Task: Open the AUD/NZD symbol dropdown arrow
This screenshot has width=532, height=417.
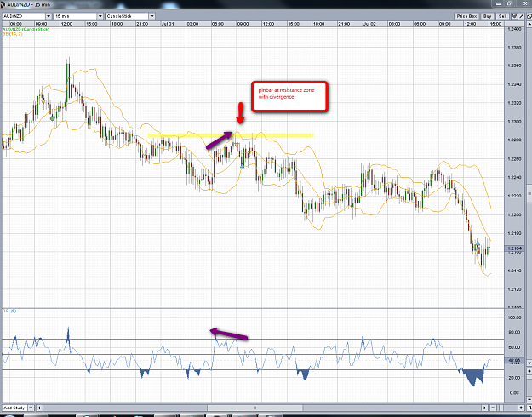Action: coord(49,16)
